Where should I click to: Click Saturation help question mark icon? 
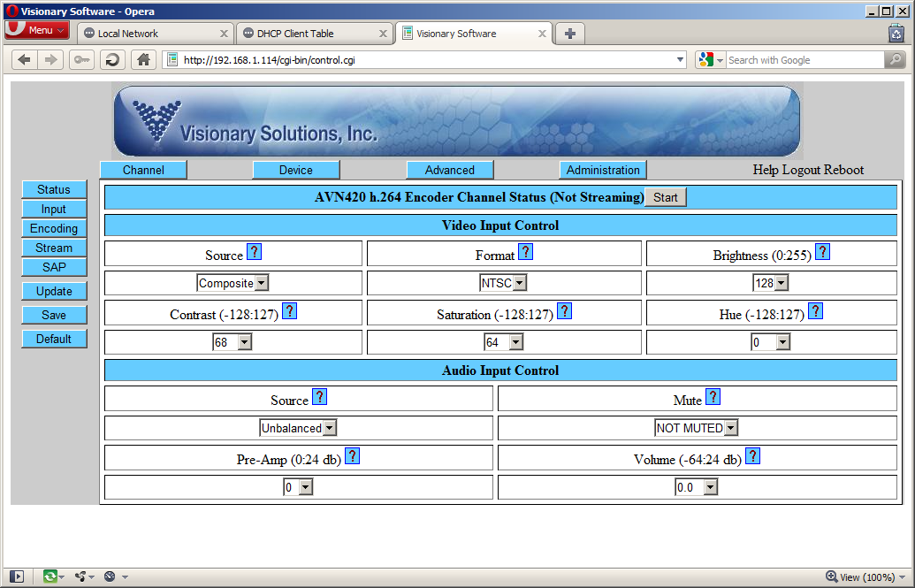pos(564,310)
